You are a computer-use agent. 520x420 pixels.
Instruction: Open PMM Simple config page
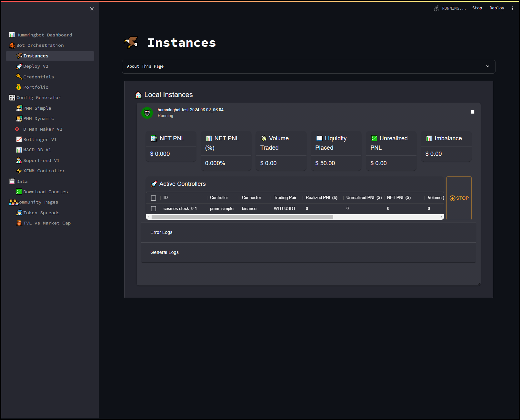click(37, 108)
